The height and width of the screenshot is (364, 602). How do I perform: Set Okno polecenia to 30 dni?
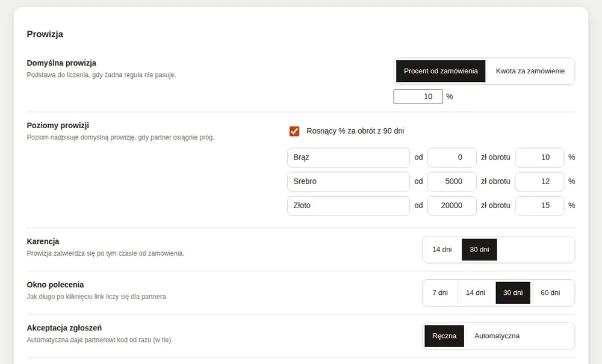(513, 293)
